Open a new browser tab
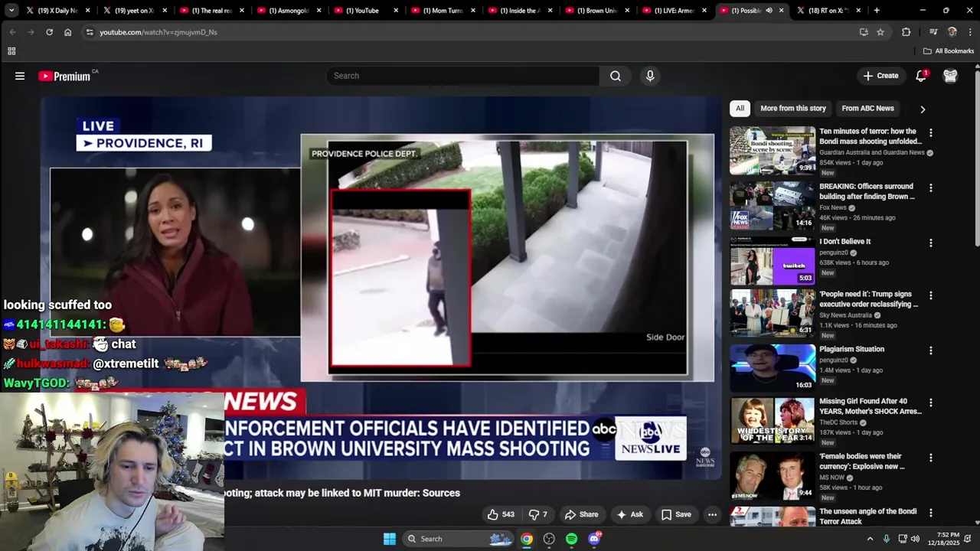Image resolution: width=980 pixels, height=551 pixels. coord(877,11)
